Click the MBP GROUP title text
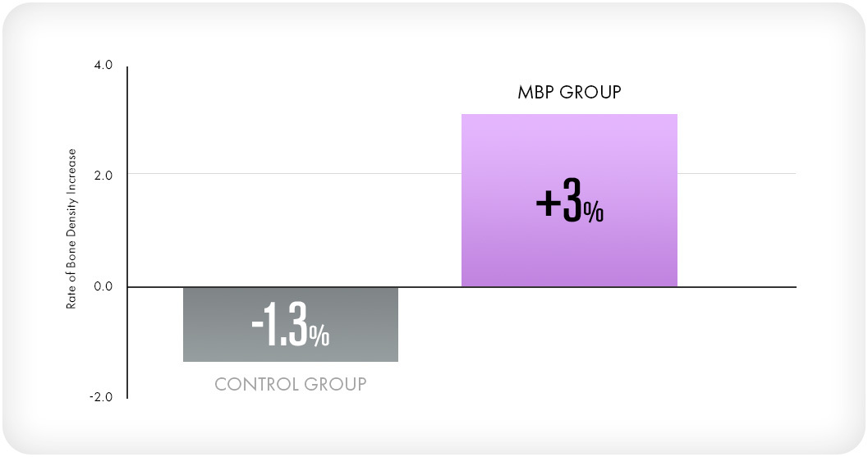The height and width of the screenshot is (457, 868). pyautogui.click(x=568, y=92)
